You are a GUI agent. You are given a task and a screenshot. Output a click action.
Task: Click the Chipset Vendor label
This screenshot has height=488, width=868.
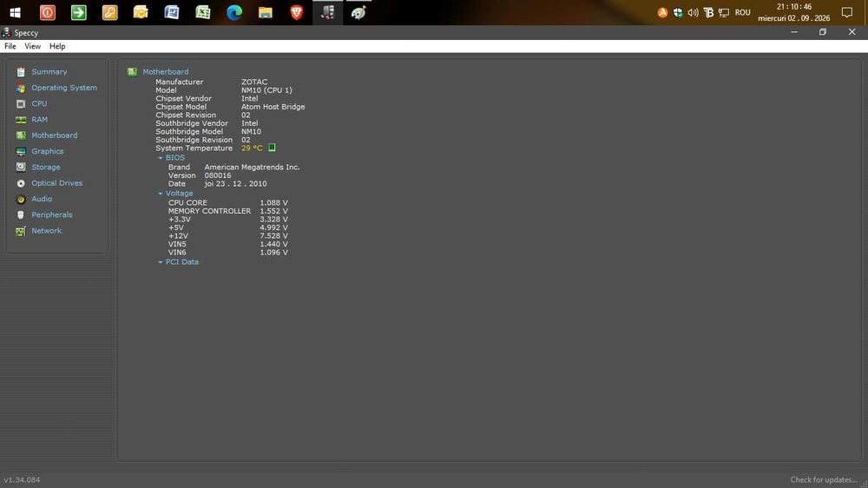(183, 99)
